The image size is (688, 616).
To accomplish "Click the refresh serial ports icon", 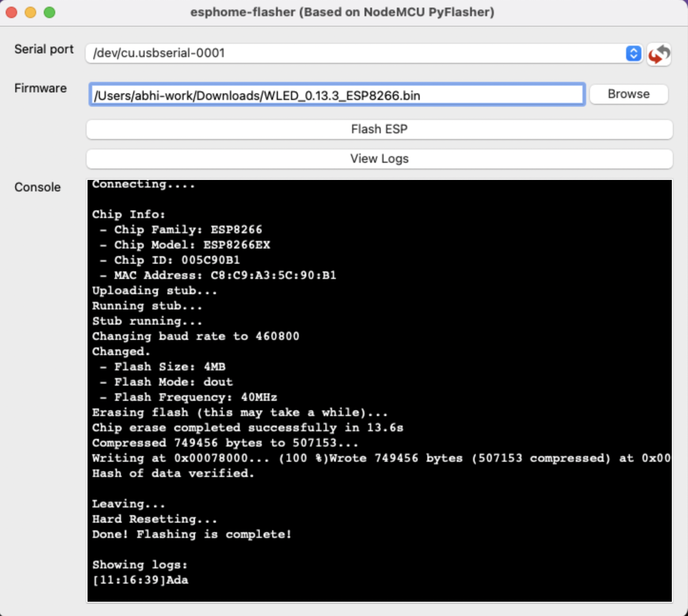I will pyautogui.click(x=659, y=54).
